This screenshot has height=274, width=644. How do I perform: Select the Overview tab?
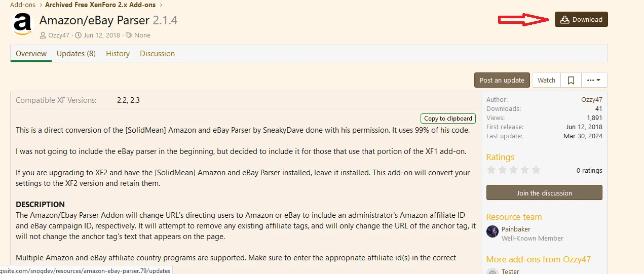click(x=31, y=54)
